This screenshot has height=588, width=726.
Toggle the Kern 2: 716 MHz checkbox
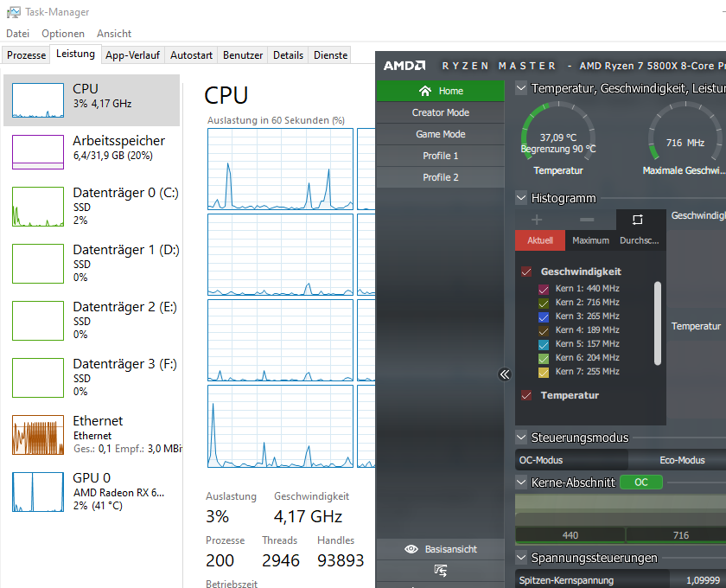(x=544, y=303)
